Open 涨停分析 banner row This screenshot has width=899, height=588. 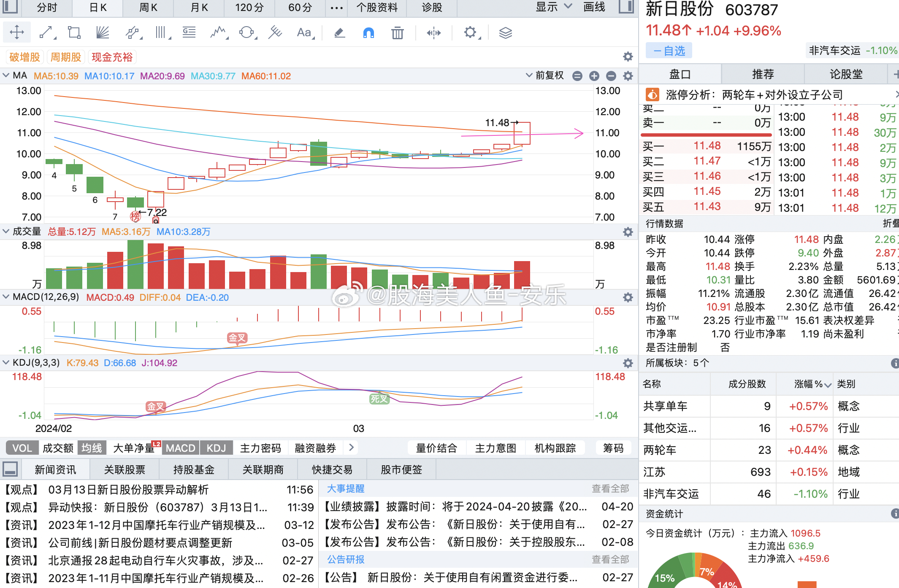click(769, 94)
